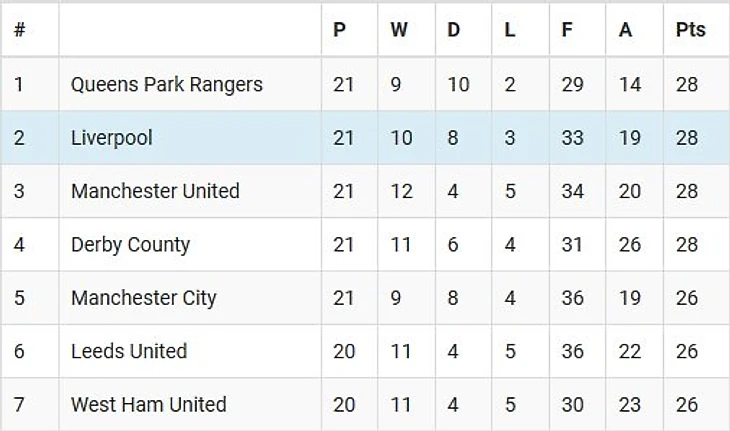The width and height of the screenshot is (730, 431).
Task: Click the West Ham United team name
Action: [x=148, y=405]
